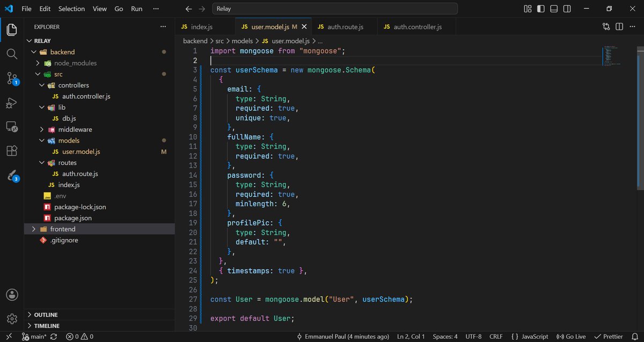Open the .env file
This screenshot has width=644, height=342.
click(x=99, y=196)
